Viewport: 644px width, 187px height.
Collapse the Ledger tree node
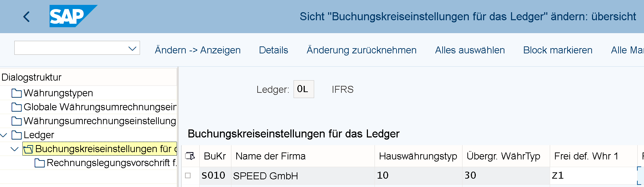[4, 135]
